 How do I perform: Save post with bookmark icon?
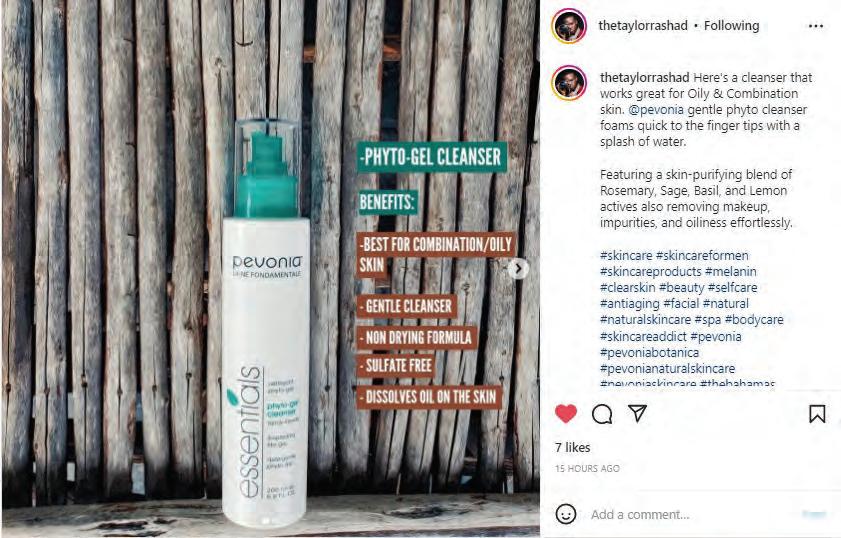817,414
